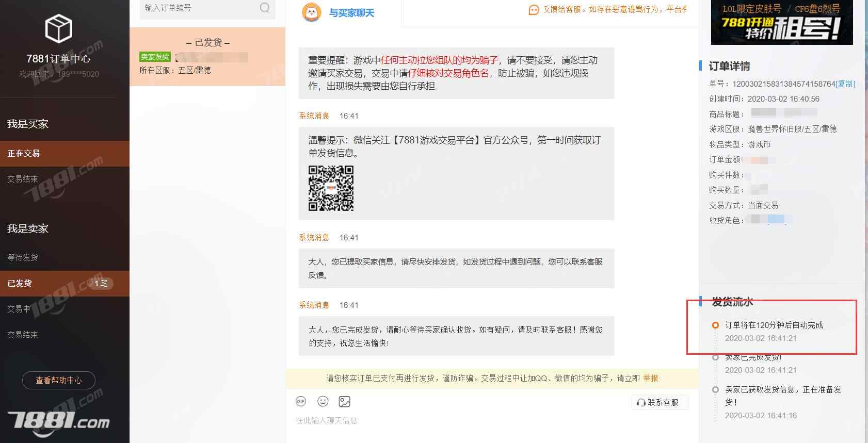Click the 我是卖家 section heading

coord(28,228)
